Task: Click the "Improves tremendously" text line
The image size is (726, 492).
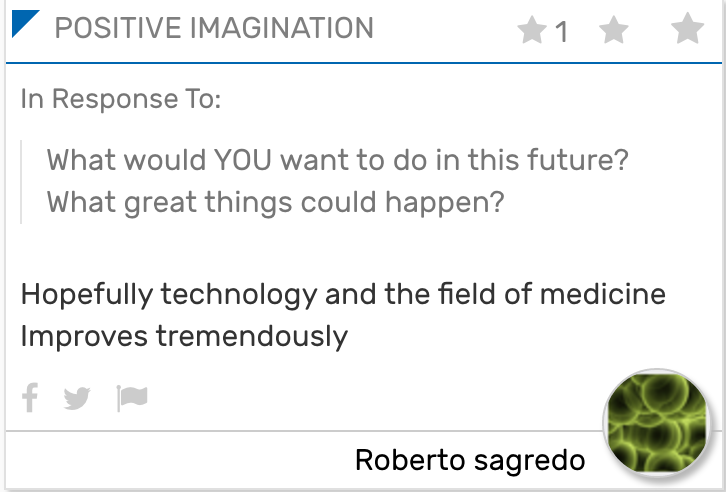Action: 184,336
